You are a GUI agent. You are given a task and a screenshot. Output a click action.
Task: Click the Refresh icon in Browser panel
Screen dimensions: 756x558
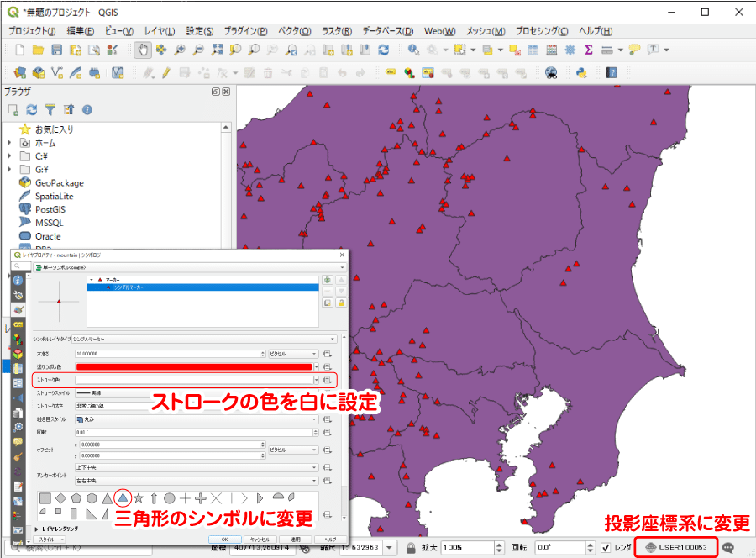click(32, 110)
